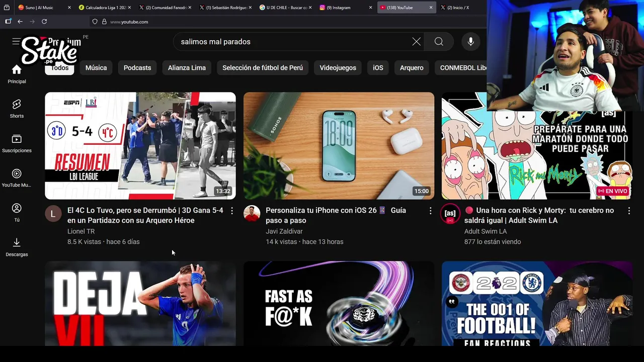Open YouTube Music from the sidebar
644x362 pixels.
point(17,178)
